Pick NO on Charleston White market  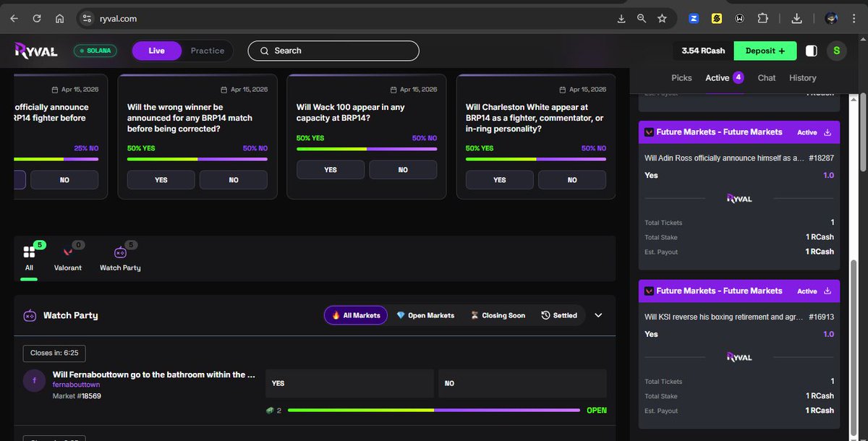[572, 180]
